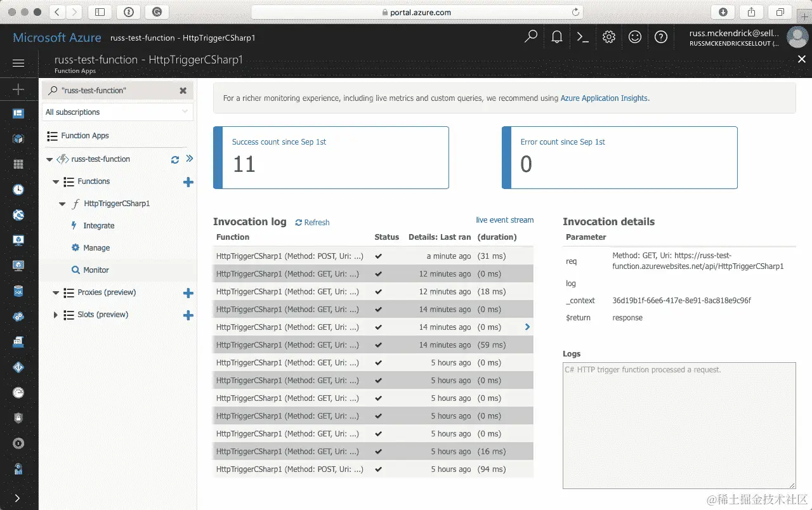Reload the page in Safari address bar
This screenshot has width=812, height=510.
click(575, 12)
